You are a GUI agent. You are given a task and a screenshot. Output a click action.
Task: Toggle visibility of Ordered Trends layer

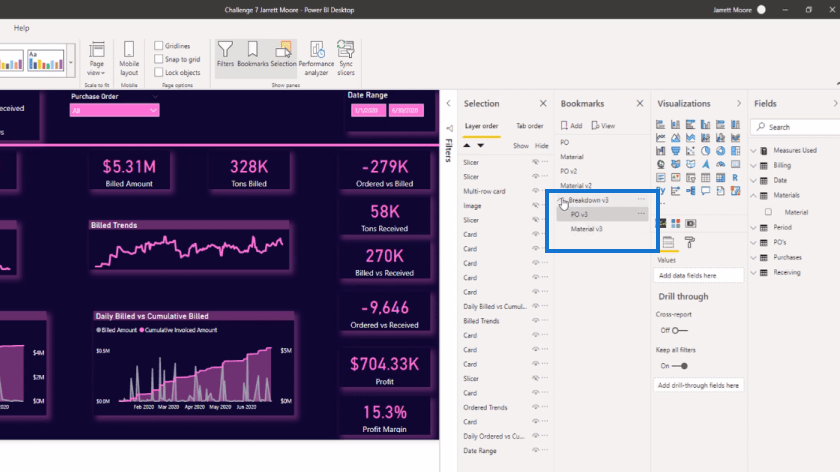[535, 407]
